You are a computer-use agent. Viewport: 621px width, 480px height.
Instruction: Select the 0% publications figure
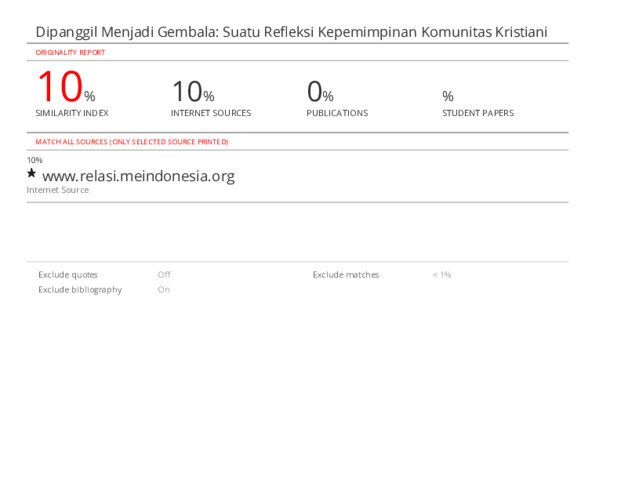320,92
